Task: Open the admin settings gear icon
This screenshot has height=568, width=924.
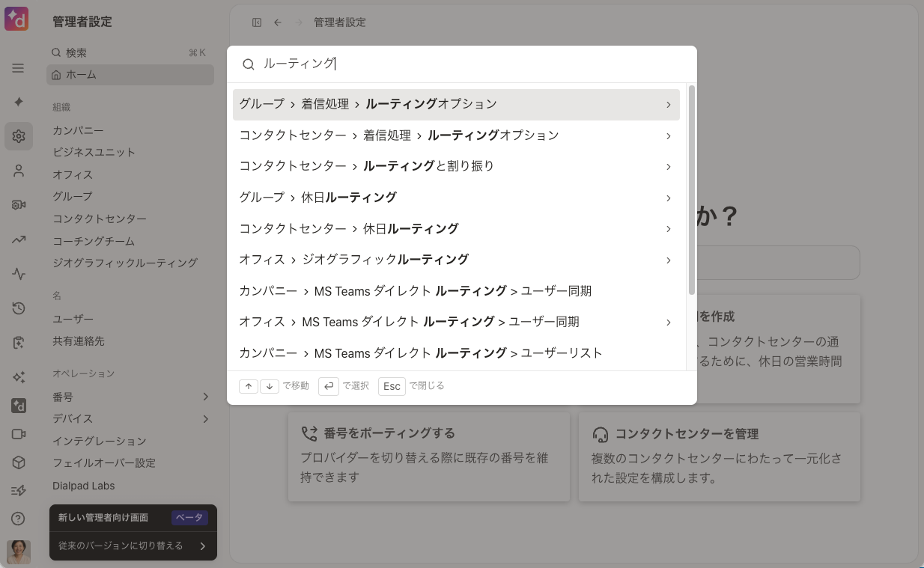Action: point(18,136)
